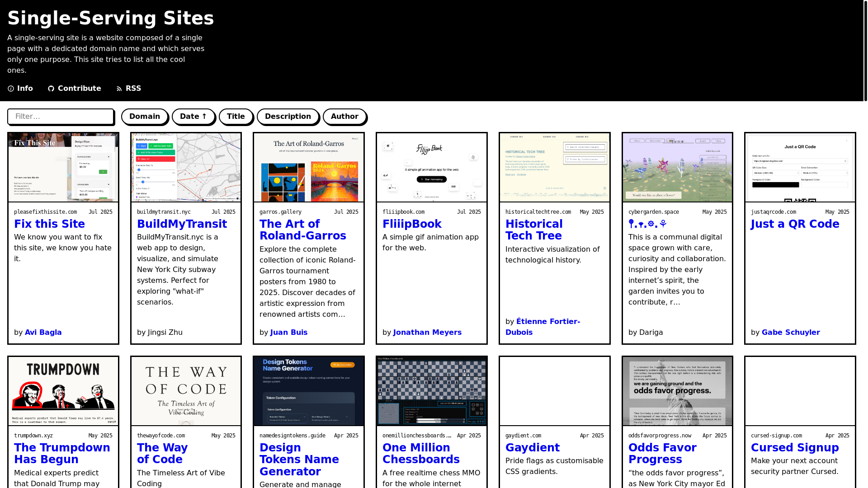
Task: Click the BuildMyTransit map thumbnail
Action: [x=186, y=168]
